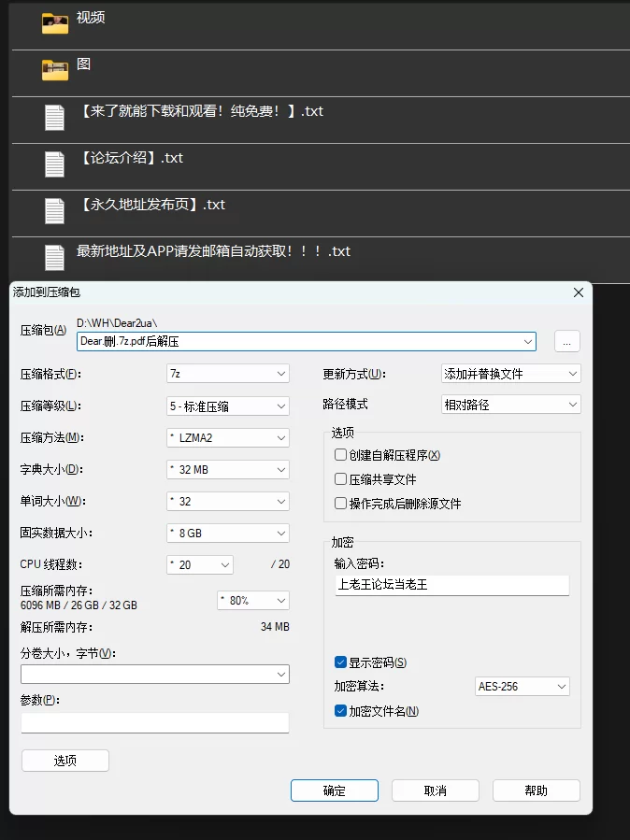630x840 pixels.
Task: Click the browse … button
Action: tap(567, 341)
